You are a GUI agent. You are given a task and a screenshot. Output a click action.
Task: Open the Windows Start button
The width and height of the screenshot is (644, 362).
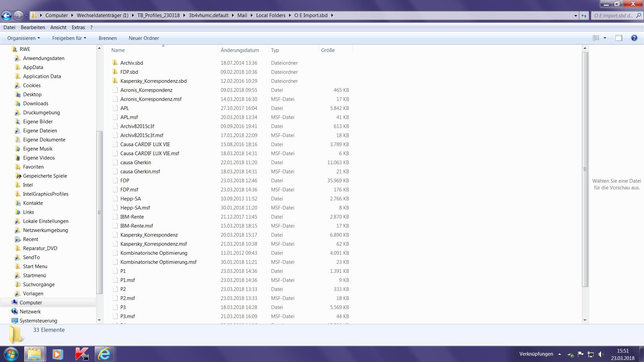click(x=10, y=354)
